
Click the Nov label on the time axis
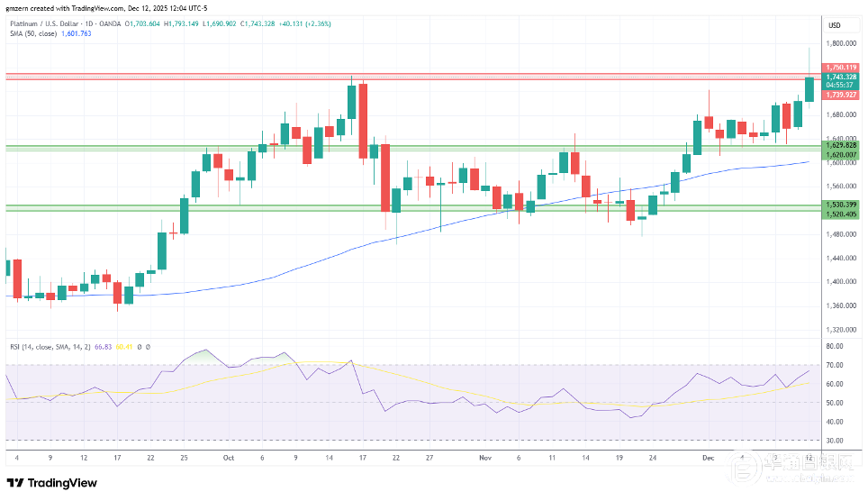click(485, 458)
